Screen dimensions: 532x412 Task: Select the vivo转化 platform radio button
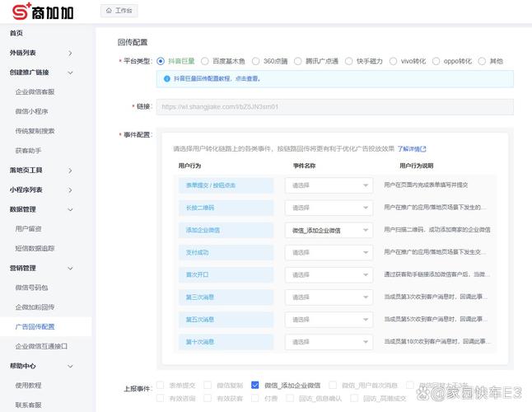(x=393, y=61)
